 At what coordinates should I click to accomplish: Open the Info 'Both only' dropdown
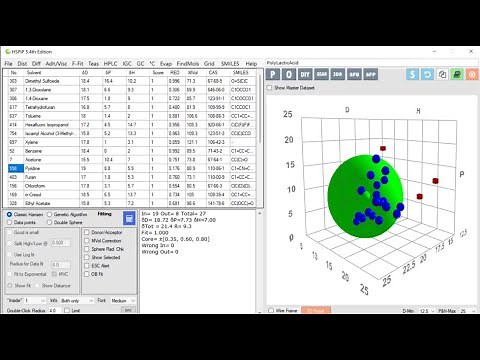click(x=77, y=301)
